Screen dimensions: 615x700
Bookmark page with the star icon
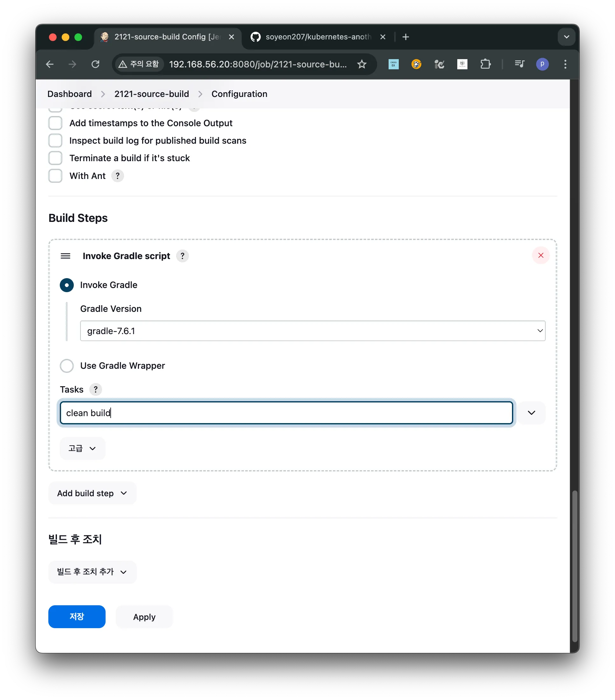point(362,64)
